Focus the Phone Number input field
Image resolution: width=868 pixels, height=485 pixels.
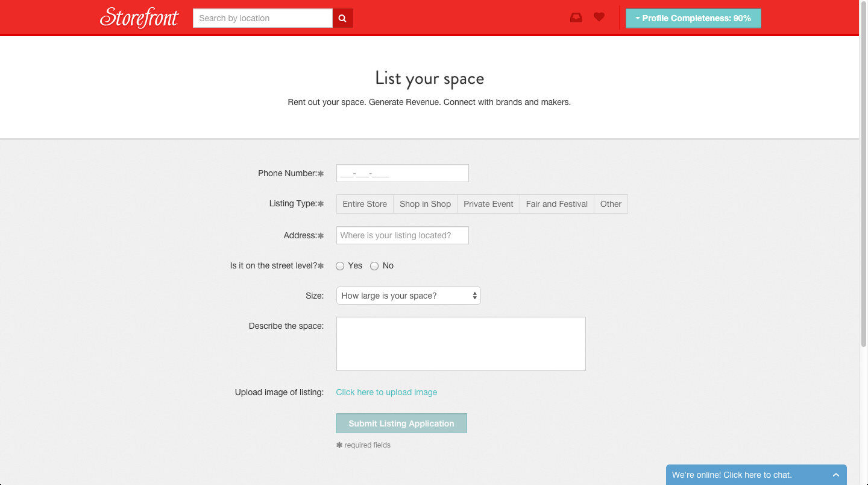pyautogui.click(x=402, y=173)
